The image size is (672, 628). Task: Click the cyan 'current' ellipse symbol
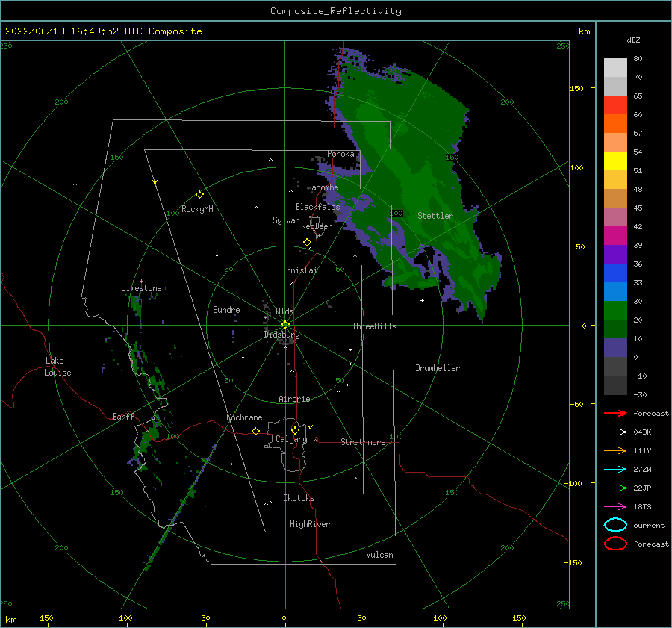pos(615,525)
